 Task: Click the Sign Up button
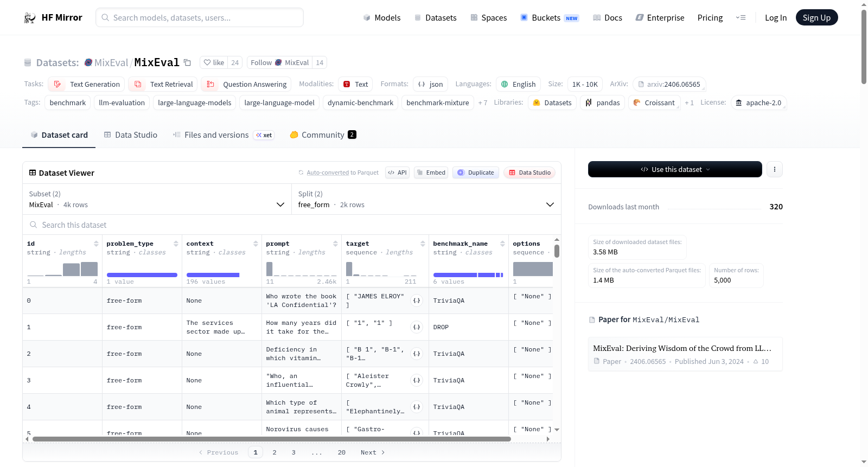[816, 17]
